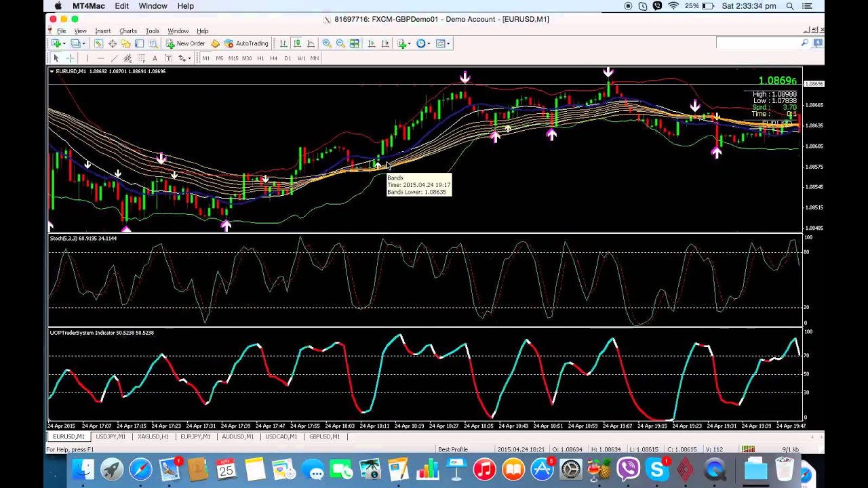Expand EURUSD,M1 chart header triangle
This screenshot has width=868, height=488.
52,71
